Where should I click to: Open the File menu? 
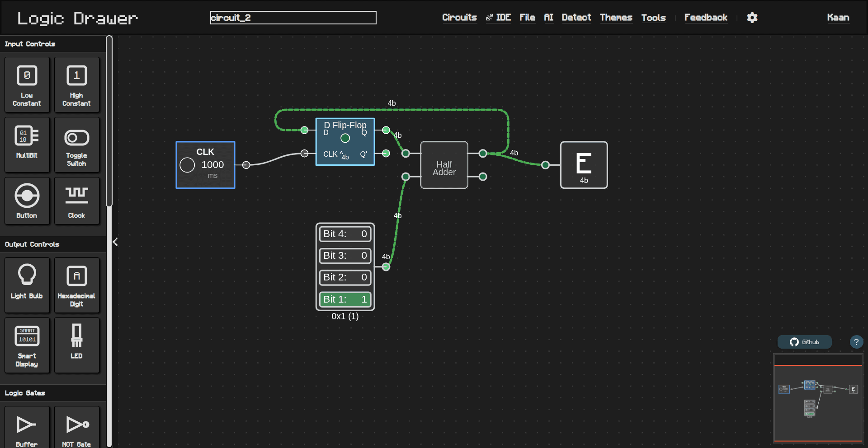coord(527,18)
